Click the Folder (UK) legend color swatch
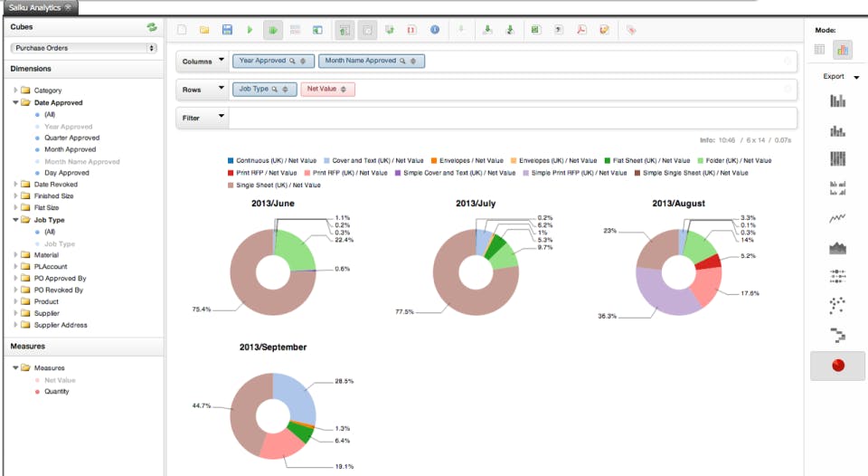Viewport: 868px width, 476px height. point(701,161)
